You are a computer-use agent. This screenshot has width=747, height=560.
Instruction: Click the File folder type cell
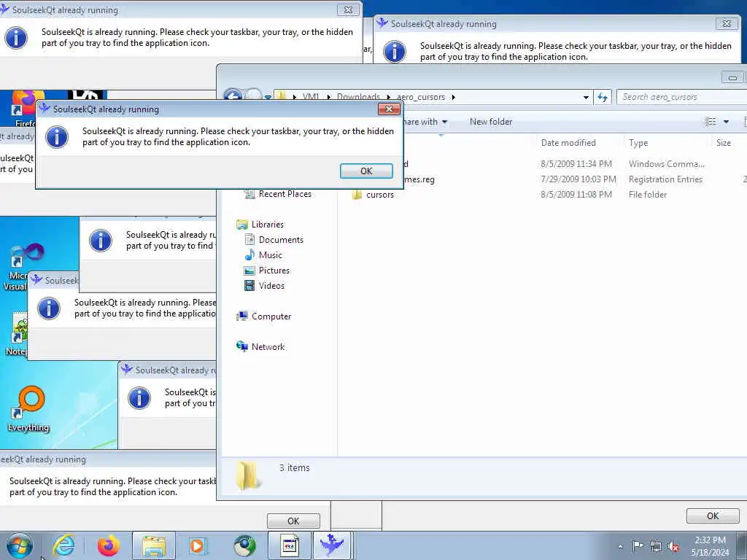coord(648,194)
